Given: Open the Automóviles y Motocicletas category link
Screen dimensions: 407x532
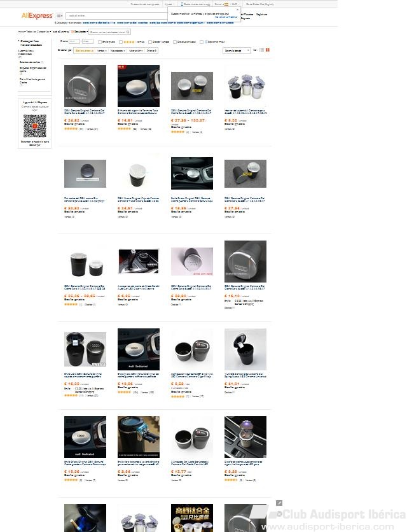Looking at the screenshot, I should (x=25, y=52).
